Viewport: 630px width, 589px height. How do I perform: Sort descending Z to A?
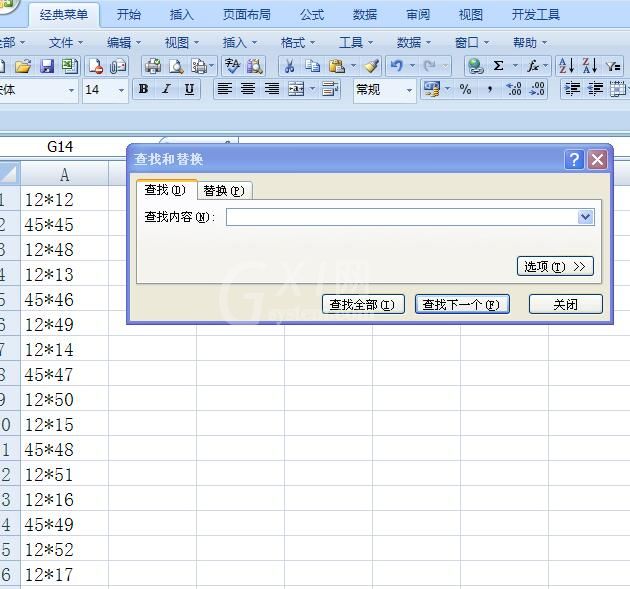click(x=590, y=66)
